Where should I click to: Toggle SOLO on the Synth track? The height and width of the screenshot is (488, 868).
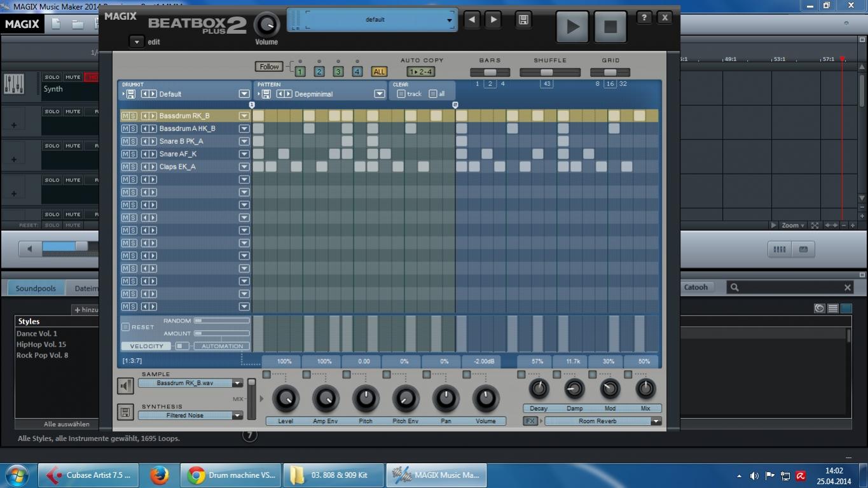click(52, 77)
